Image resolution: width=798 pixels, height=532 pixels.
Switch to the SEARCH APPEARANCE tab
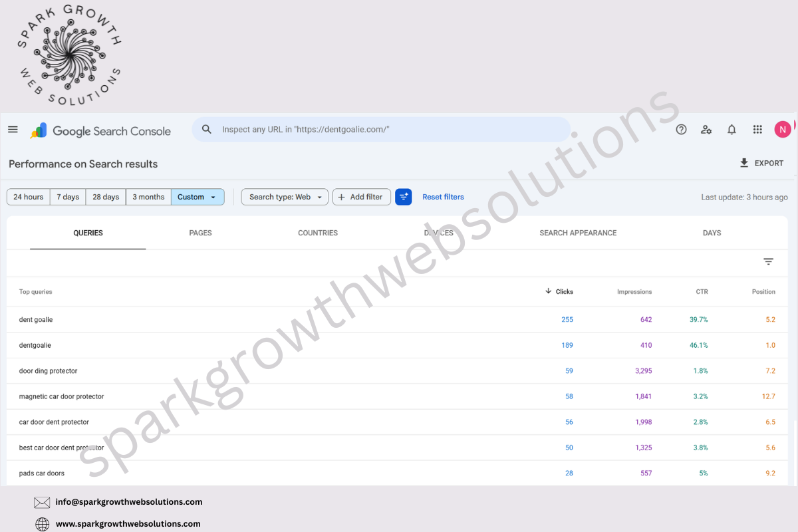(578, 233)
